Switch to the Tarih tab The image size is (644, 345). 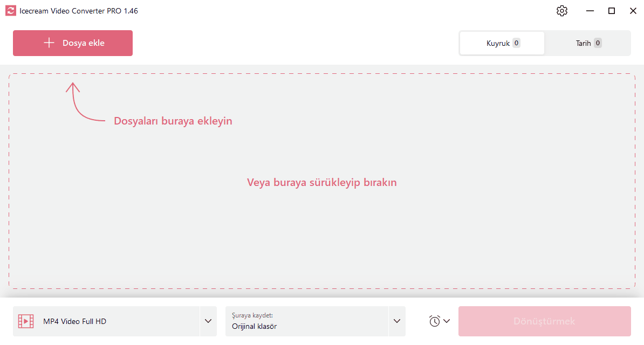[x=588, y=43]
